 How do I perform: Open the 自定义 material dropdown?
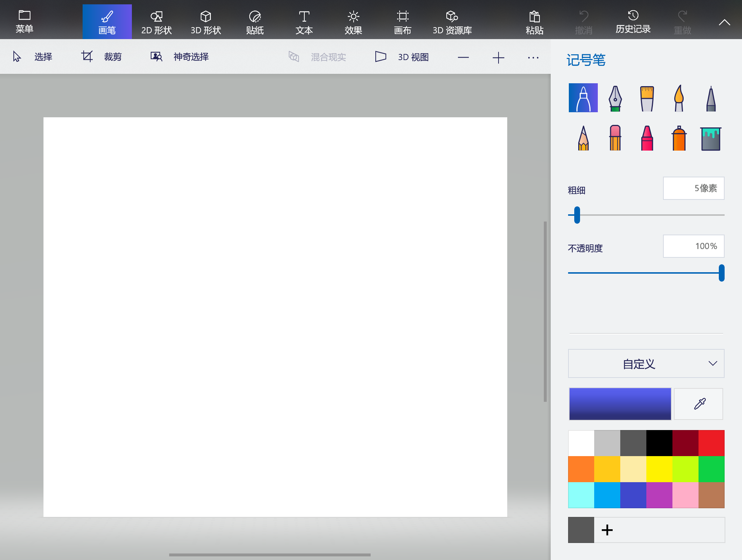(x=646, y=363)
